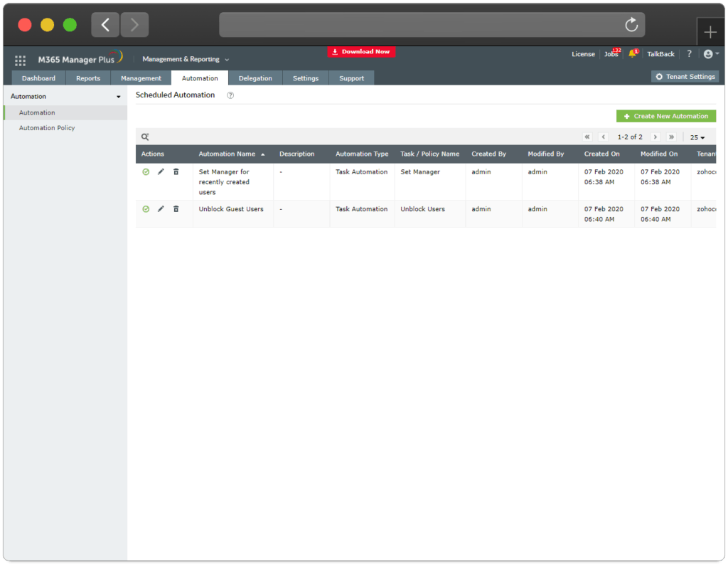Reload page with the refresh icon

pos(631,25)
